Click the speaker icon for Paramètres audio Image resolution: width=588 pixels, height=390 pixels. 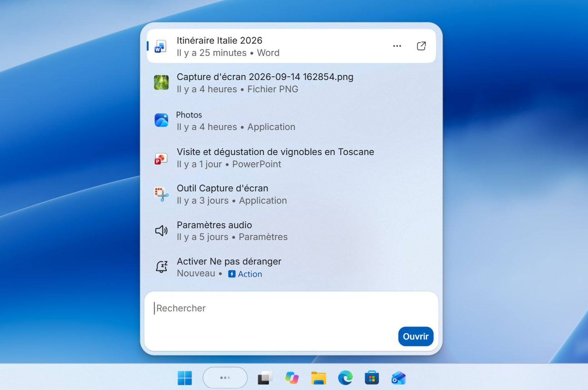click(161, 231)
